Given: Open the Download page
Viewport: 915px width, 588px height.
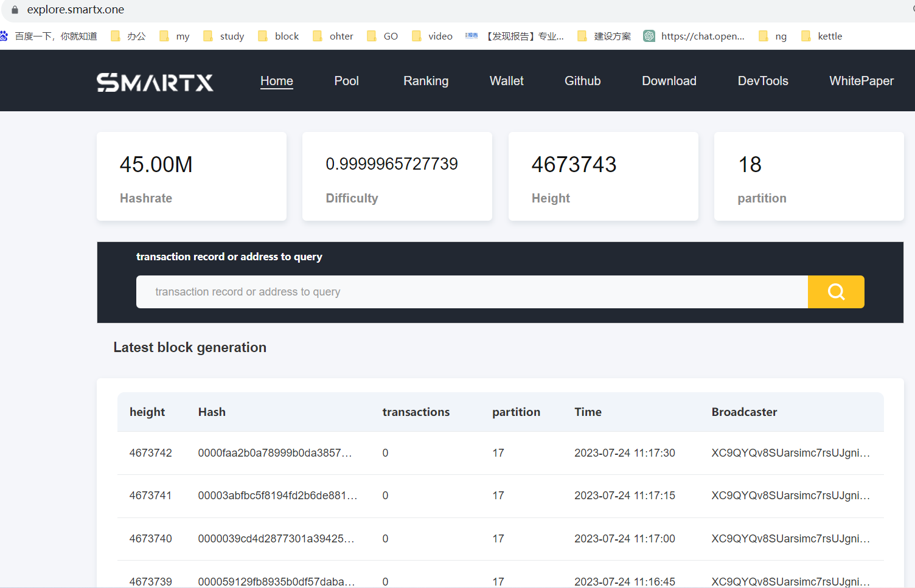Looking at the screenshot, I should click(669, 81).
